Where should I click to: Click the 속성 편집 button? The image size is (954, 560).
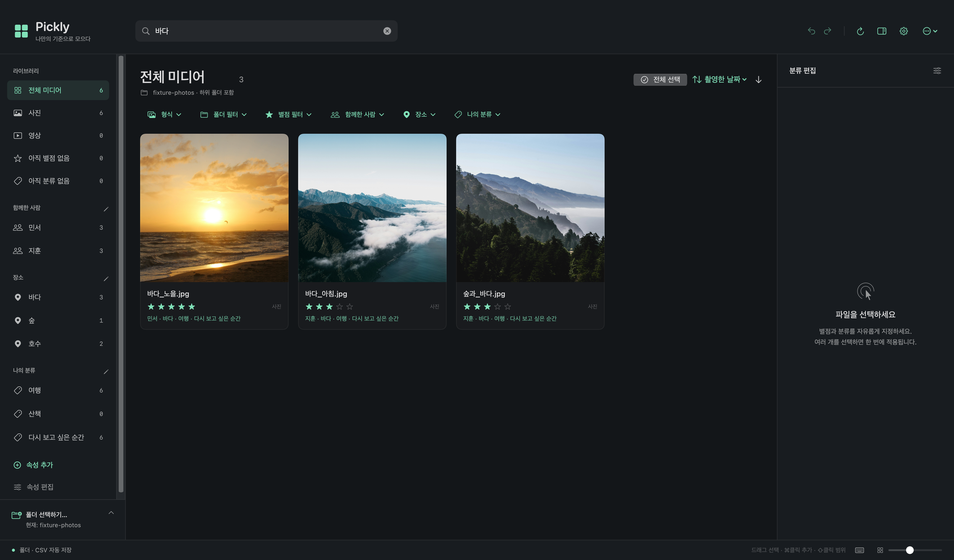coord(33,487)
